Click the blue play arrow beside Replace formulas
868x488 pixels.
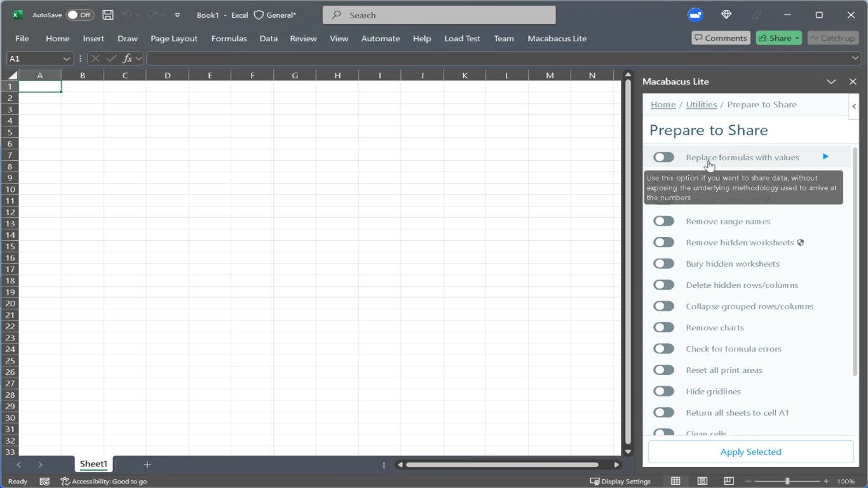click(x=825, y=156)
